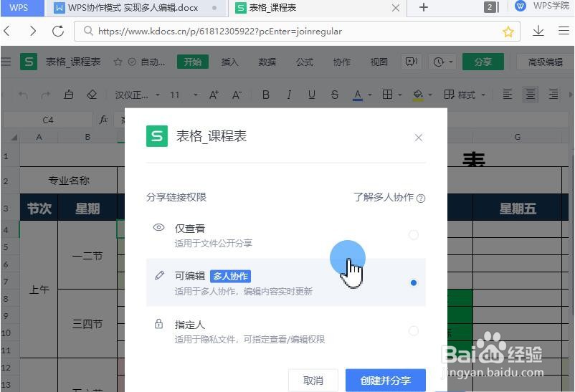Viewport: 575px width, 392px height.
Task: Click the 取消 button in the dialog
Action: tap(313, 381)
